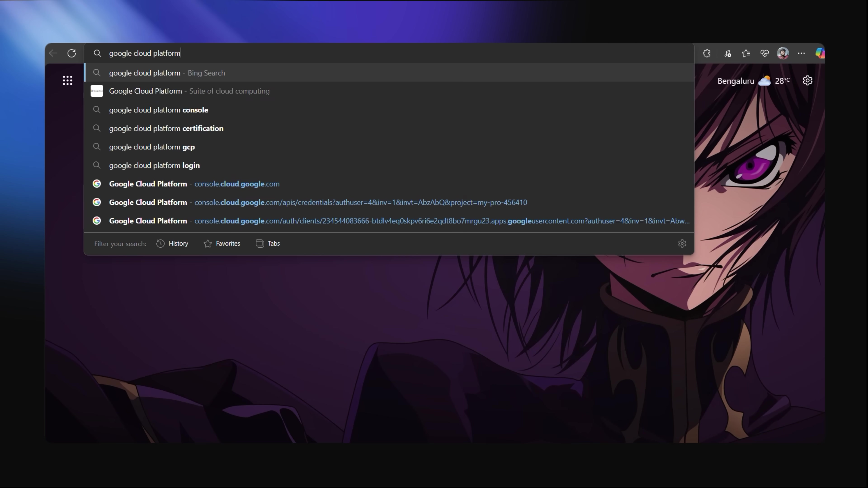Open the apis/credentials history link

389,202
